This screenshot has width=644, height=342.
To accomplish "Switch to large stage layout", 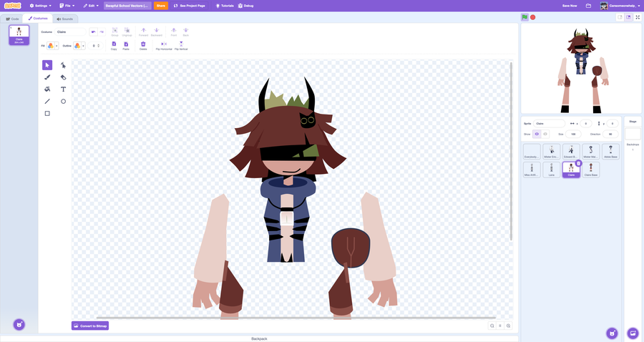I will tap(628, 17).
